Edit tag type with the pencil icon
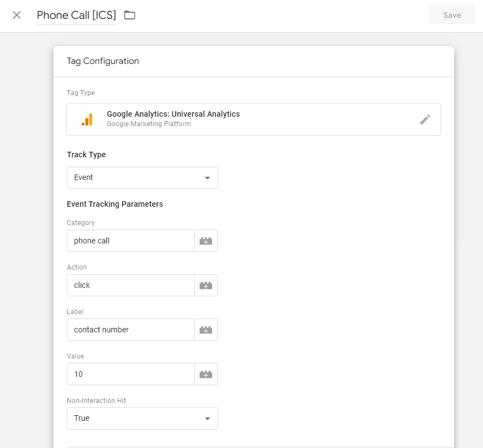Image resolution: width=483 pixels, height=448 pixels. point(425,120)
